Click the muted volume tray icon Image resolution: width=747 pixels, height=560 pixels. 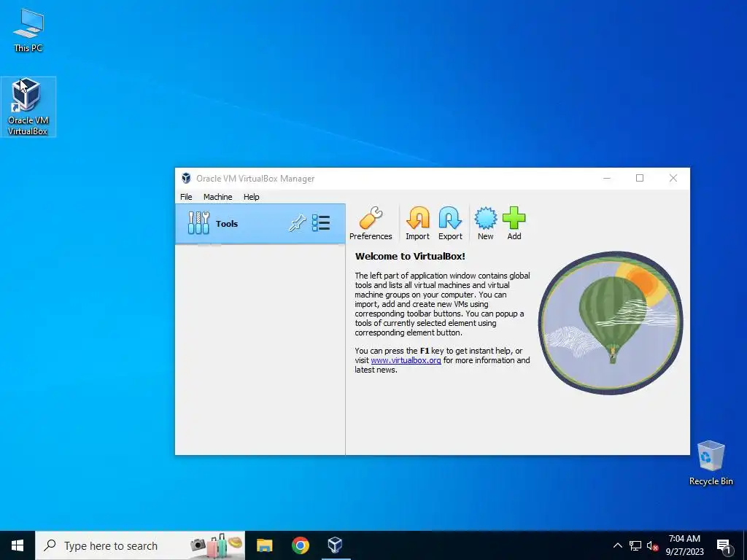coord(652,545)
